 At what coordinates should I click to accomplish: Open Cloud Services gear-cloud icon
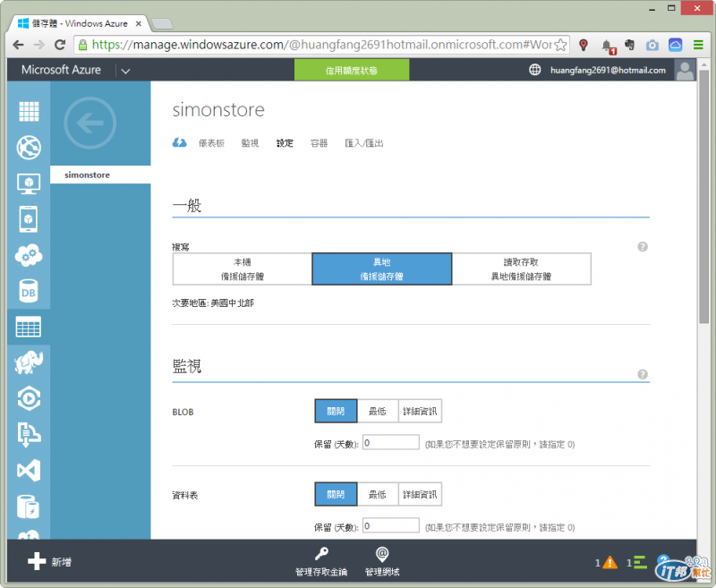(x=29, y=255)
